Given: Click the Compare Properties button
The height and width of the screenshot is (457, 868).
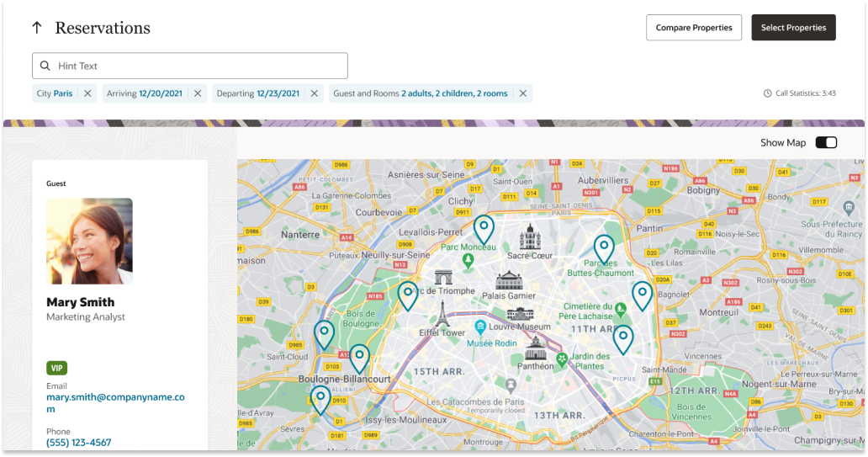Looking at the screenshot, I should (x=694, y=28).
